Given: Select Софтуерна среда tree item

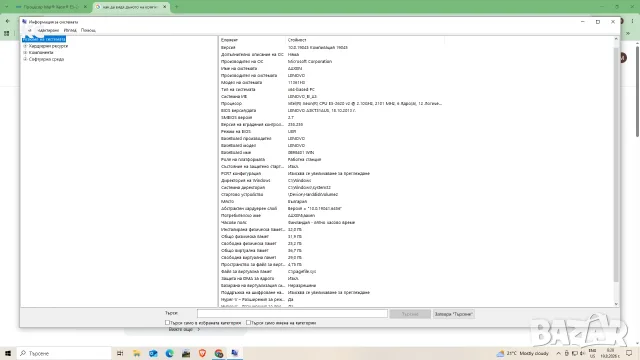Looking at the screenshot, I should tap(46, 59).
